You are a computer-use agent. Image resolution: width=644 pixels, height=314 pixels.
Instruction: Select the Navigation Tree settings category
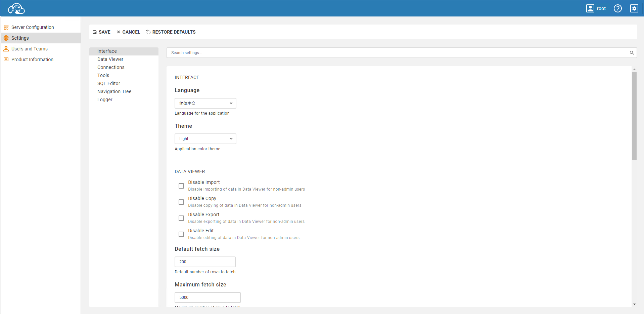124,91
